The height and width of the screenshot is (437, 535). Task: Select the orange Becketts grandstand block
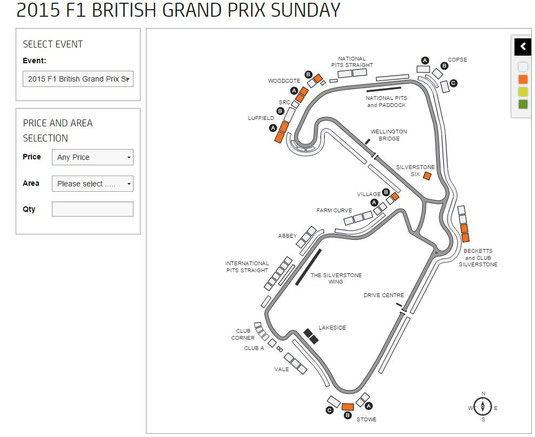pyautogui.click(x=465, y=233)
